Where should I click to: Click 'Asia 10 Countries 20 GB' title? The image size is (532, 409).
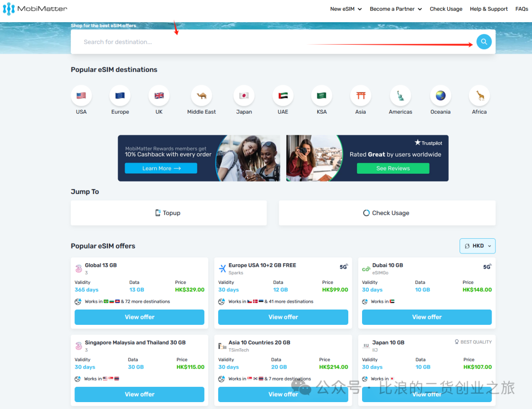[x=259, y=343]
